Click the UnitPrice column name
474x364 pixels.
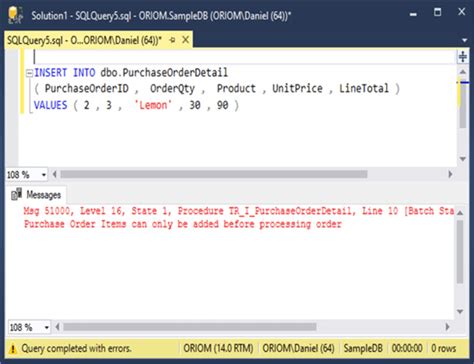click(297, 89)
